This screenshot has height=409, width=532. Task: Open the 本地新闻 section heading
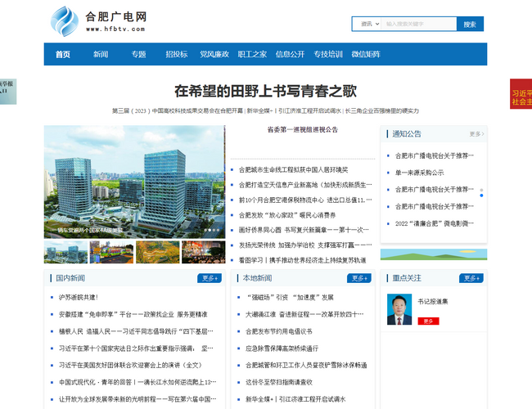pyautogui.click(x=257, y=278)
